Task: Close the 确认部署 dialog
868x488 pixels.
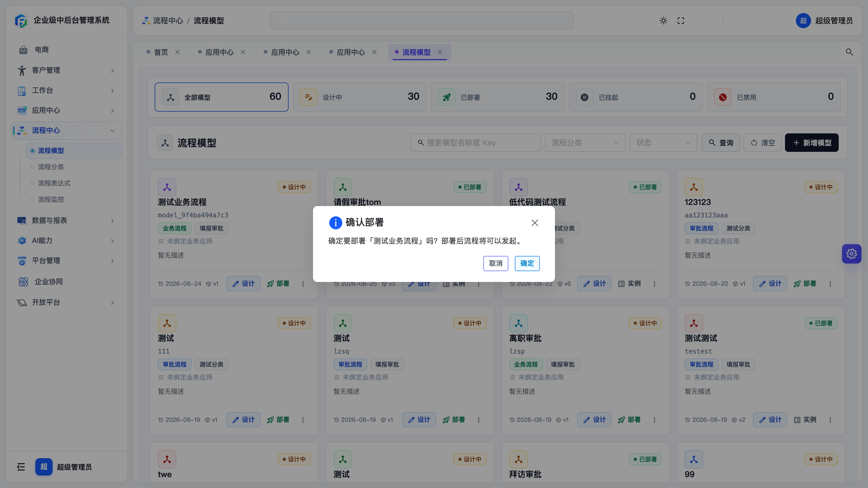Action: [x=535, y=223]
